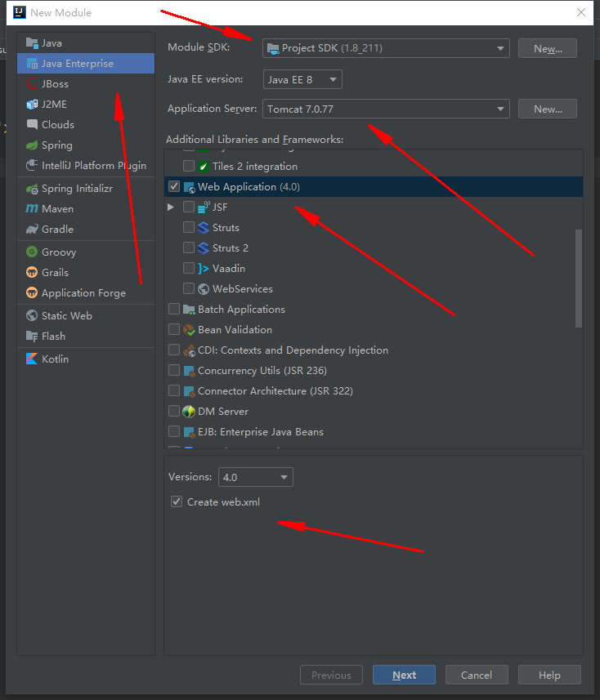Click the Vaadin icon
The height and width of the screenshot is (700, 600).
pyautogui.click(x=204, y=268)
